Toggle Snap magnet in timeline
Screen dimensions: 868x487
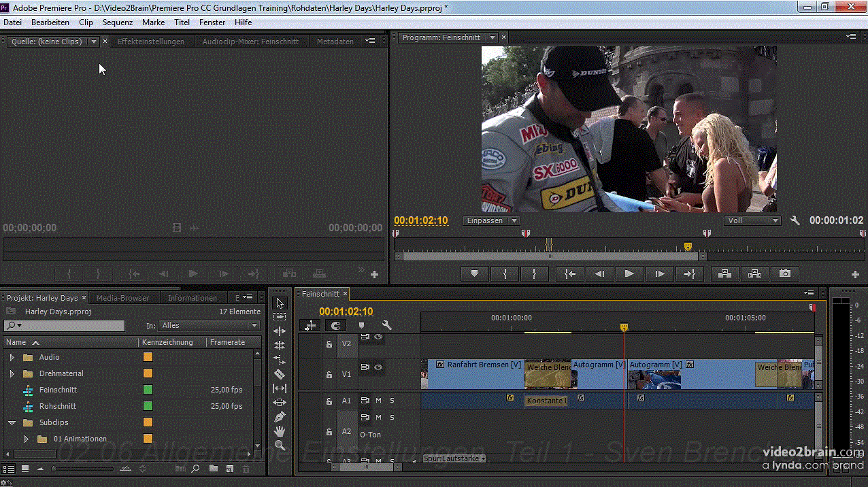tap(335, 326)
